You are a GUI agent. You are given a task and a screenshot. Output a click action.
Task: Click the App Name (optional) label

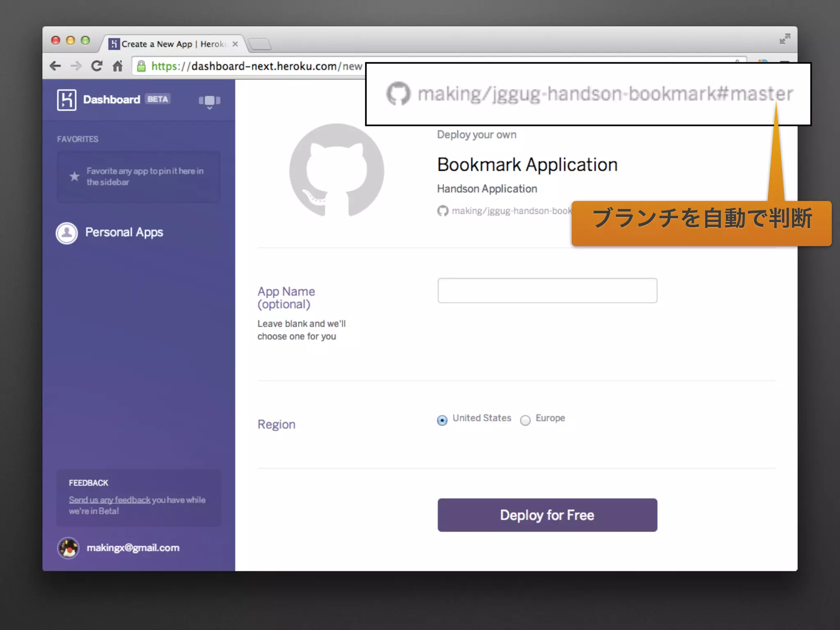[286, 298]
